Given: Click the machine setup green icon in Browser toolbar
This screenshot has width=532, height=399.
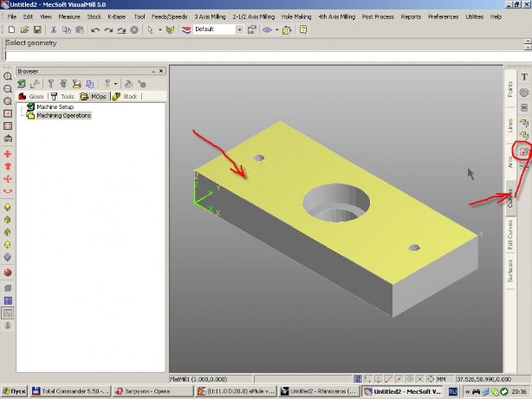Looking at the screenshot, I should (22, 84).
